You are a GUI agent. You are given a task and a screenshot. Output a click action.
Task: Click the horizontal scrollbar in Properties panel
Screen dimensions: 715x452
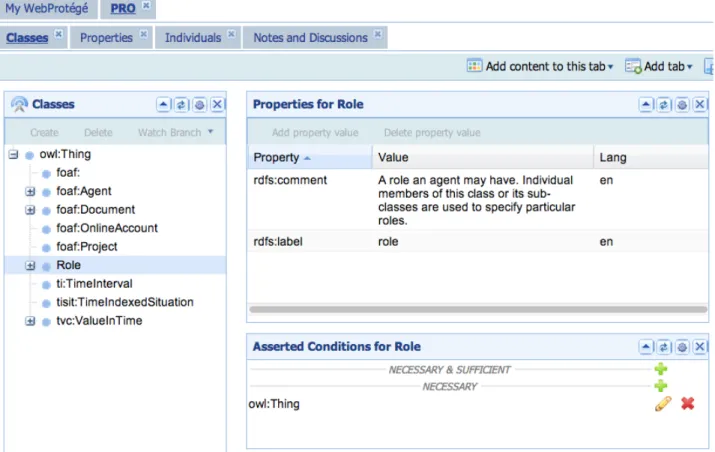tap(478, 309)
